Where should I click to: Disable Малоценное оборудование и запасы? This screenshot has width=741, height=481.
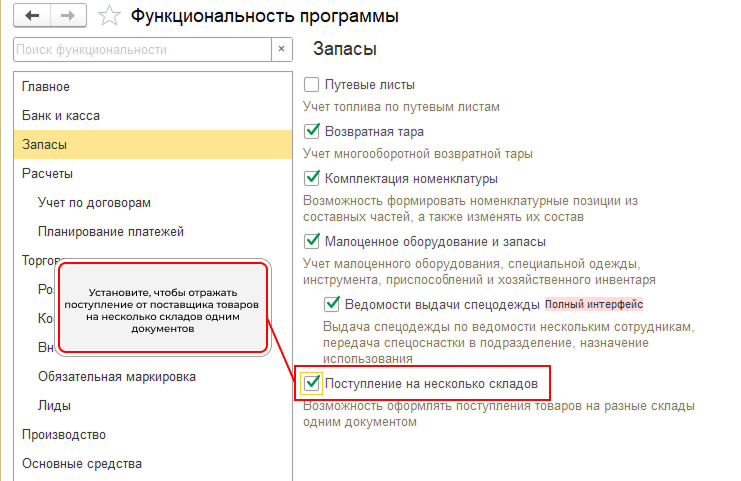click(x=311, y=241)
